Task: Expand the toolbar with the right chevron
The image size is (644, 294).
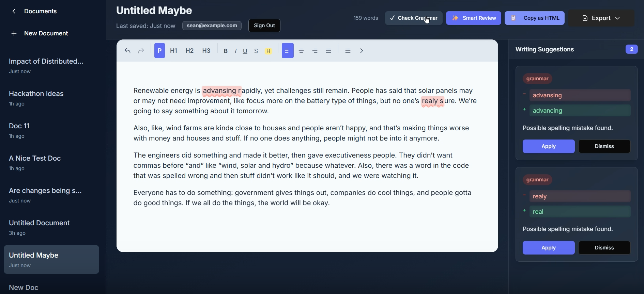Action: (x=362, y=51)
